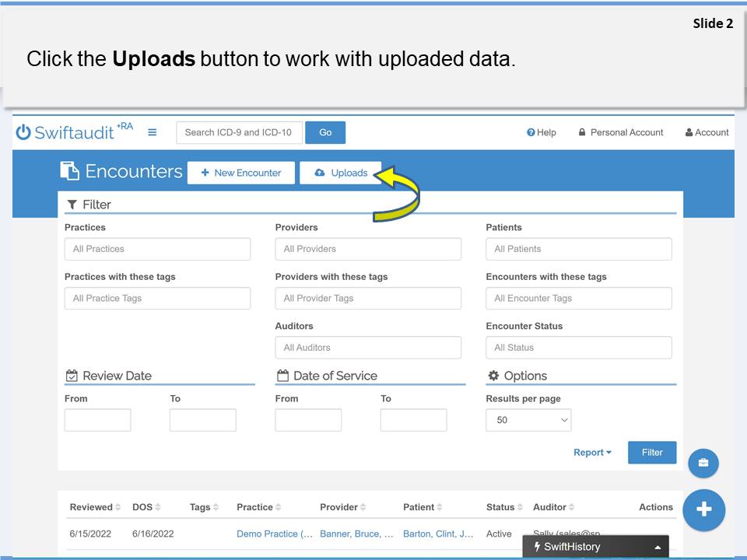Open the hamburger menu icon
The width and height of the screenshot is (747, 560).
pyautogui.click(x=152, y=132)
